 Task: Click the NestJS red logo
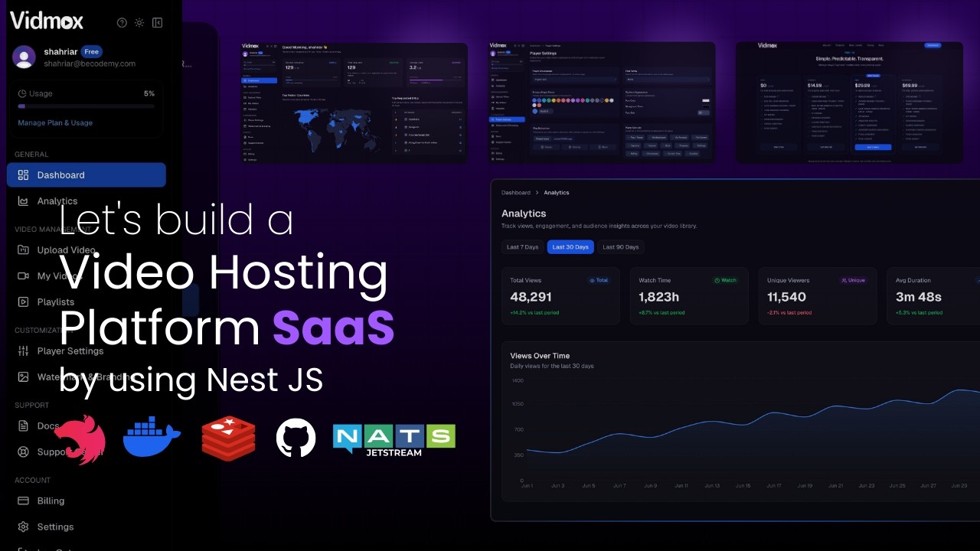pos(80,439)
